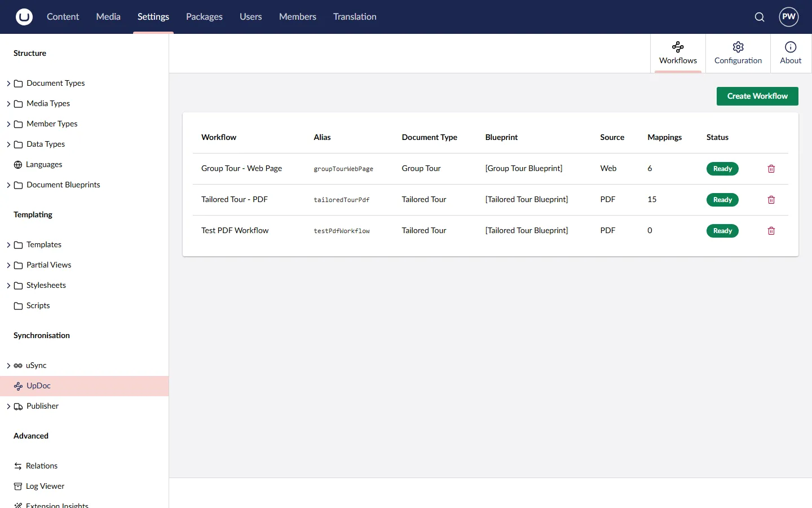Click the UpDoc tree icon
The height and width of the screenshot is (508, 812).
[x=18, y=386]
